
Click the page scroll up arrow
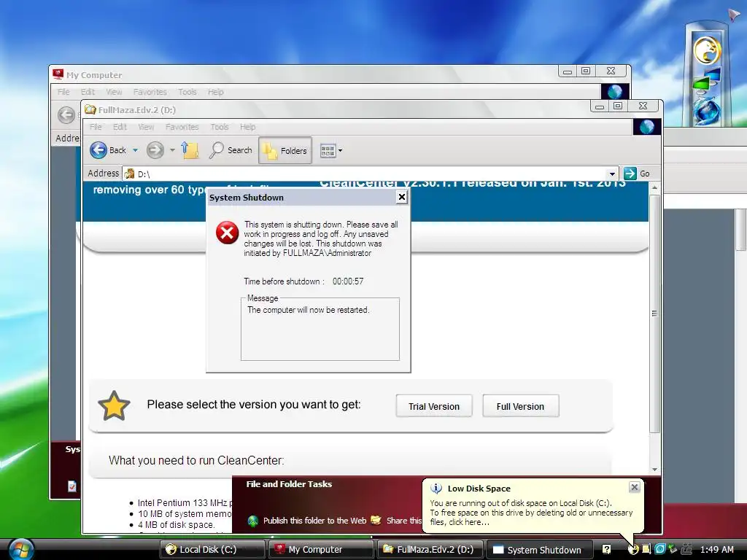point(654,187)
